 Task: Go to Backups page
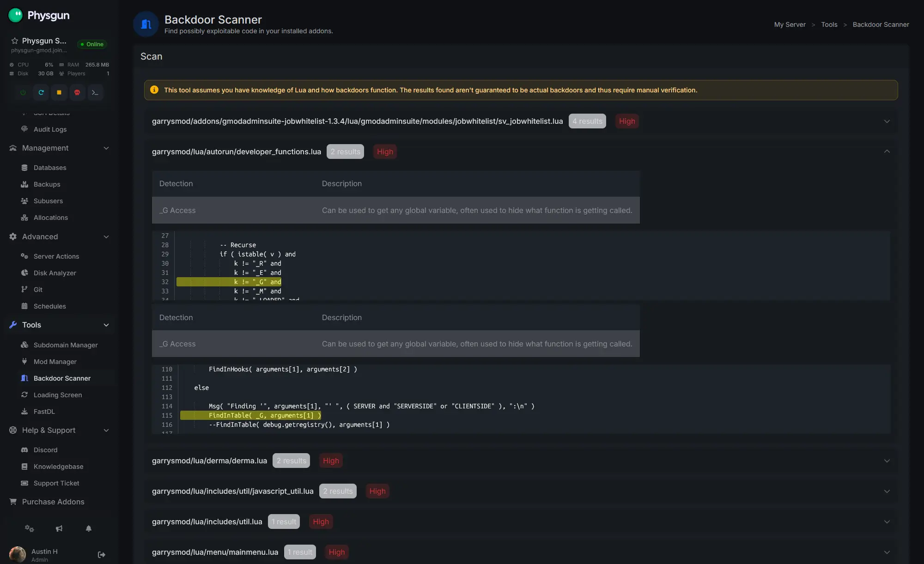47,184
